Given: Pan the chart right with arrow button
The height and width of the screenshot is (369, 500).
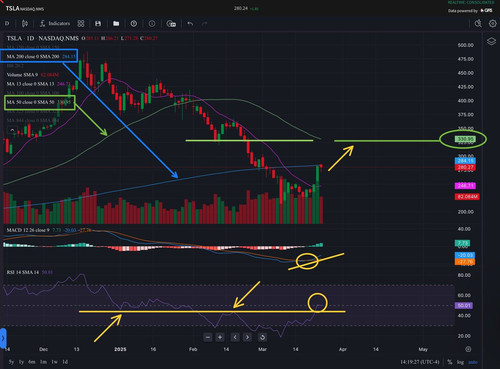Looking at the screenshot, I should [x=247, y=337].
